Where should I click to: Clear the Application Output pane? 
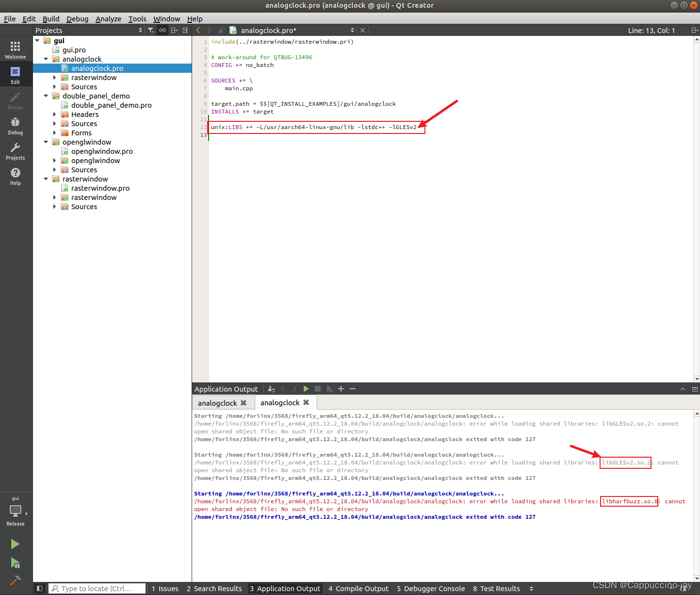click(x=271, y=389)
